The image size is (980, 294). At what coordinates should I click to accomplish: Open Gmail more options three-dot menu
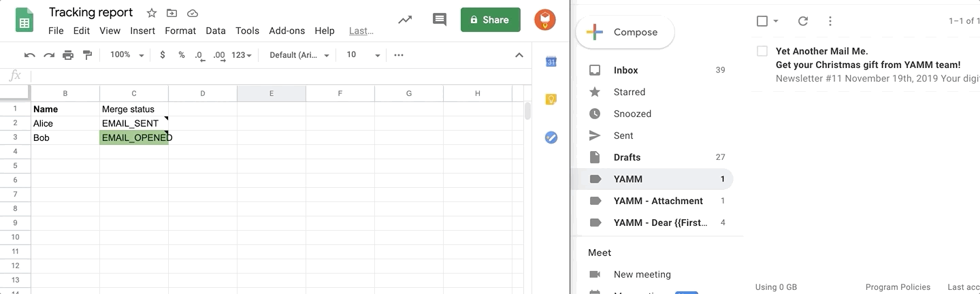(x=830, y=21)
